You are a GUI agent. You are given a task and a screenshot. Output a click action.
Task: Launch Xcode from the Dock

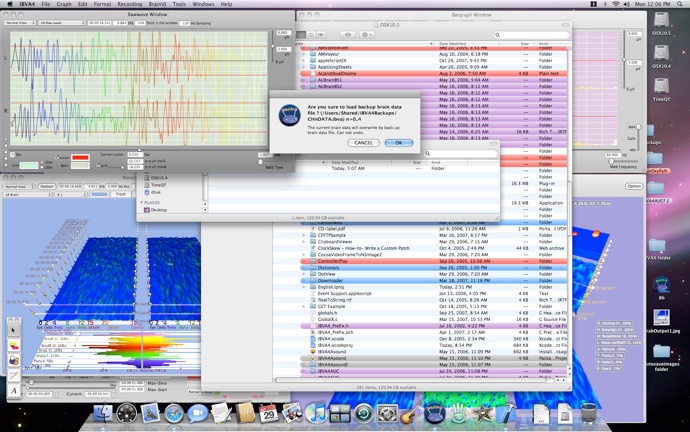506,414
